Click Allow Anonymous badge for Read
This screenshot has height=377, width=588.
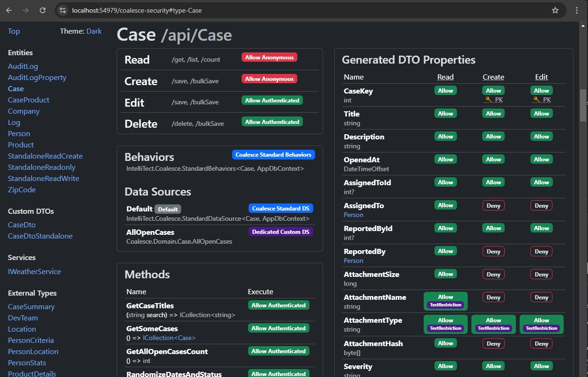click(x=269, y=58)
